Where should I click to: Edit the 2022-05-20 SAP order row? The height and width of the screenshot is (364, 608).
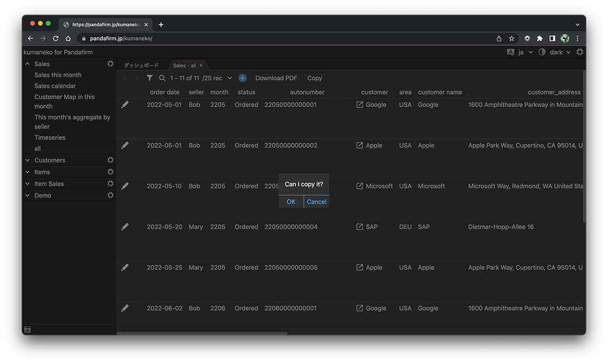click(125, 227)
